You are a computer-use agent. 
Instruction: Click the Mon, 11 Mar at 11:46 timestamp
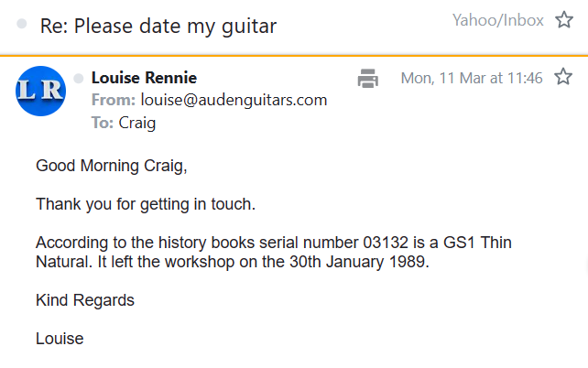pyautogui.click(x=472, y=79)
